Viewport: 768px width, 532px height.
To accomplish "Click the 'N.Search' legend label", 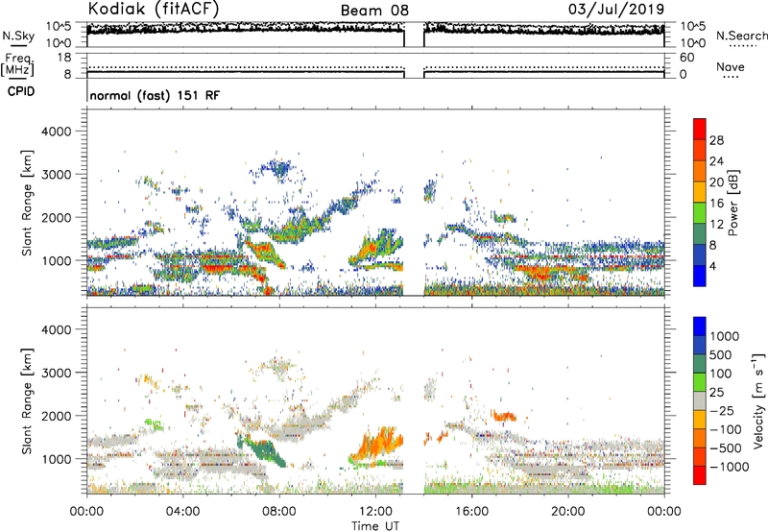I will (x=741, y=36).
